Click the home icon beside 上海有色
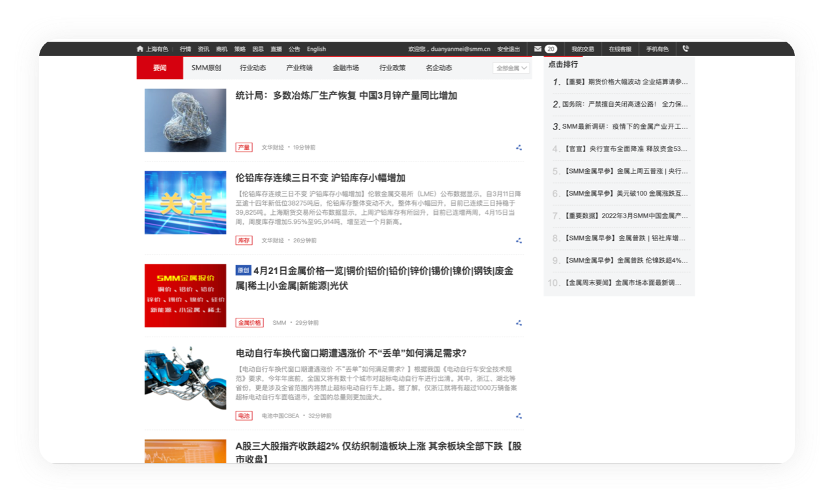Screen dimensions: 834x504 pyautogui.click(x=139, y=49)
